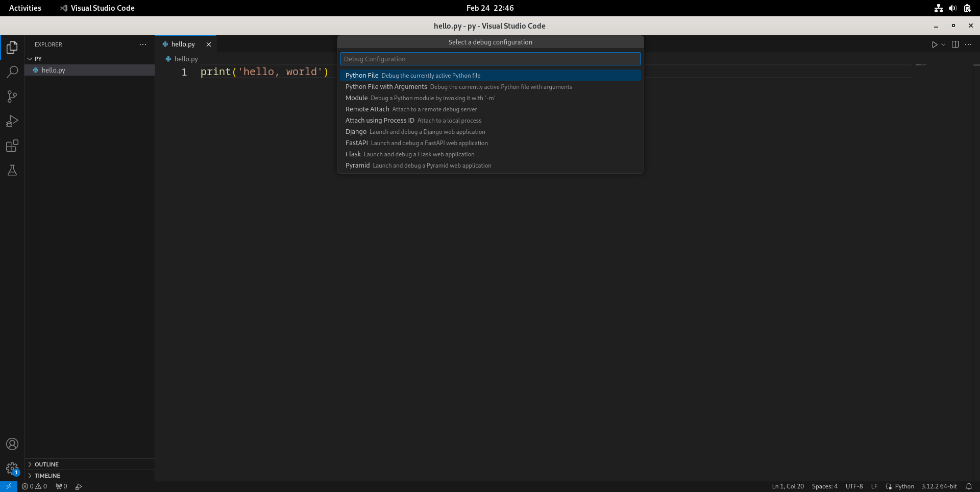Image resolution: width=980 pixels, height=492 pixels.
Task: Open the Testing flask icon
Action: tap(12, 170)
